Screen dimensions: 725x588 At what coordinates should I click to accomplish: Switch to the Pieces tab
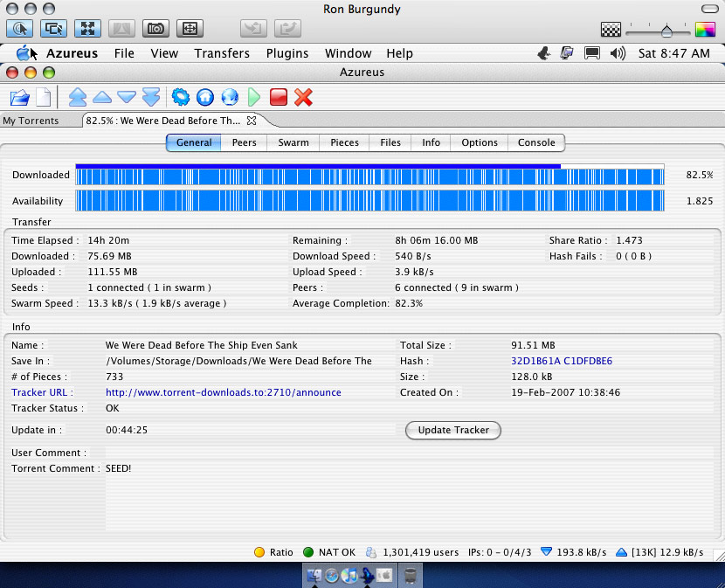[344, 142]
